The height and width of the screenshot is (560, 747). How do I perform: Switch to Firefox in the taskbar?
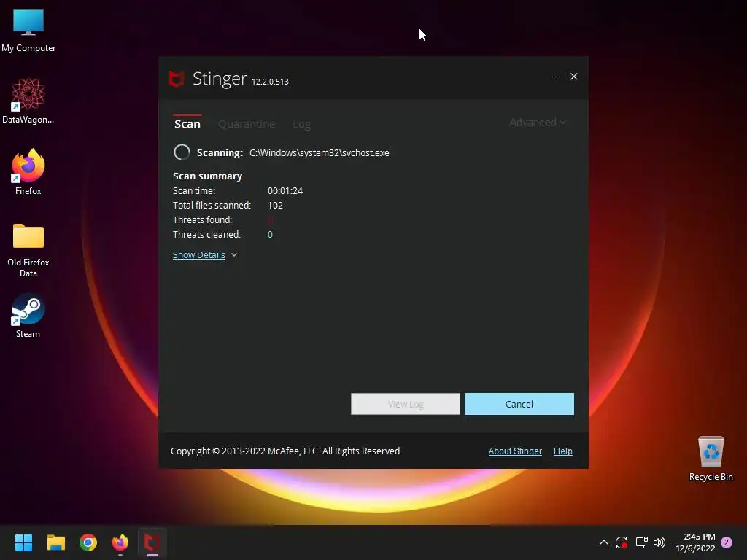[x=120, y=542]
